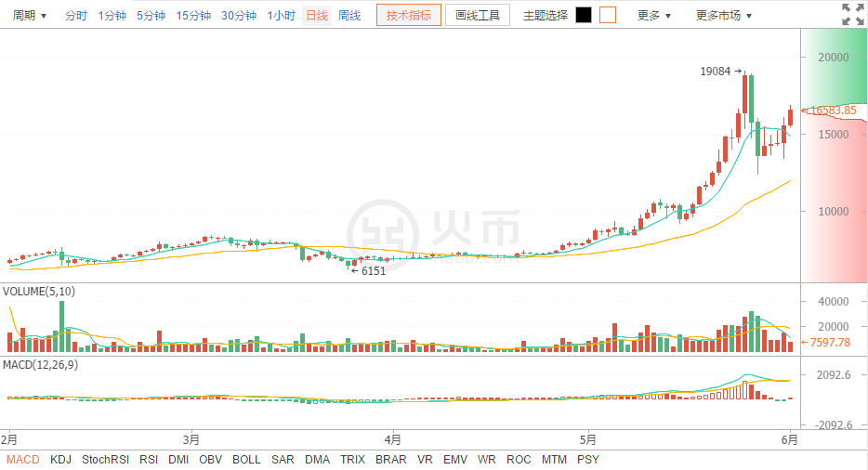Toggle the 技术指标 indicators button
Screen dimensions: 868x470
tap(409, 16)
